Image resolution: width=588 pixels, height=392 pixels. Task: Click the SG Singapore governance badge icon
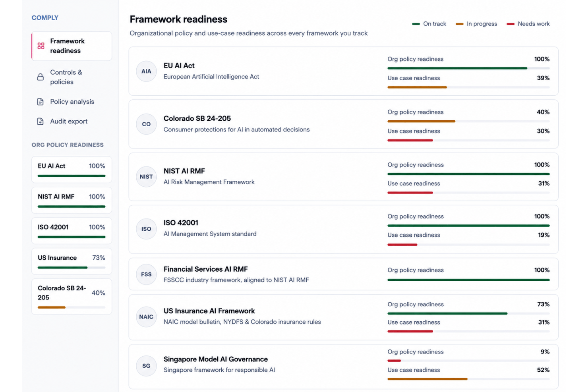[146, 366]
